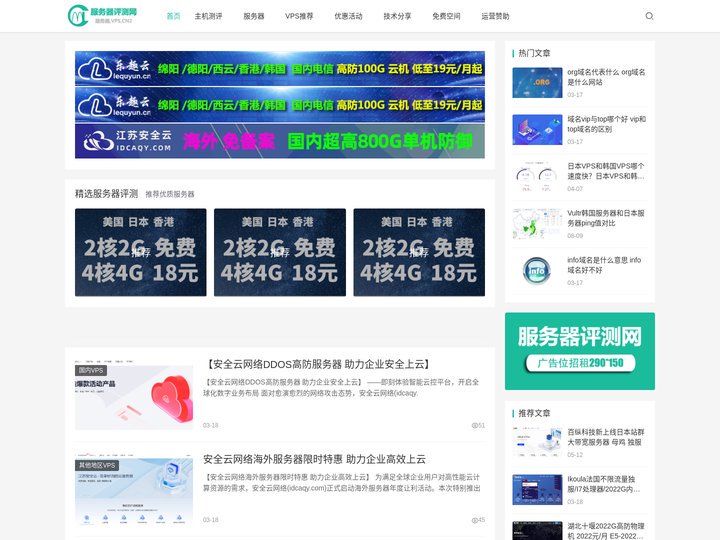Open post title 安全云网络DDOS高防服务器 助力企业安全上云
The image size is (720, 540).
318,365
